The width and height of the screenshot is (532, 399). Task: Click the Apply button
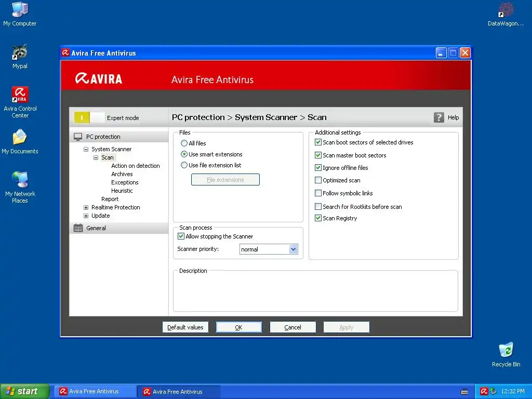coord(346,327)
